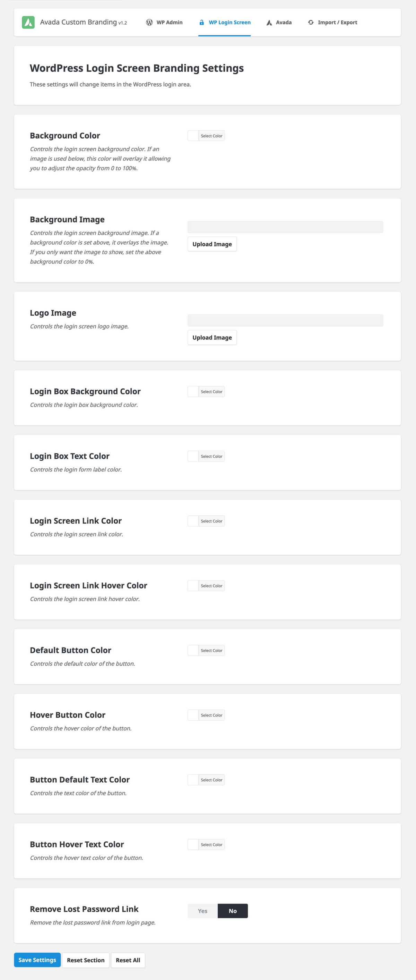
Task: Keep Remove Lost Password Link on No
Action: 233,911
